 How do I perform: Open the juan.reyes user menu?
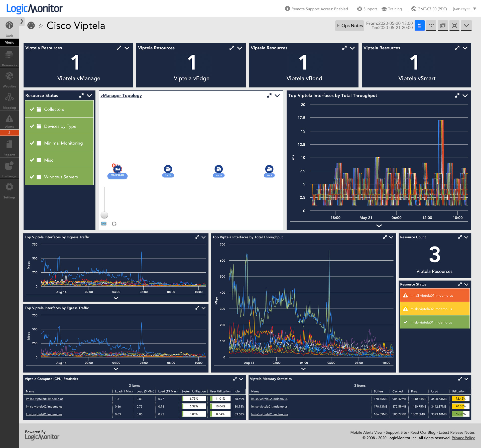click(x=464, y=9)
